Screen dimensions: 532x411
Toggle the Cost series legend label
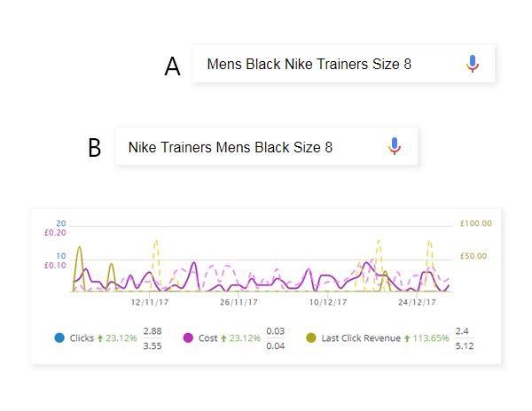tap(207, 338)
